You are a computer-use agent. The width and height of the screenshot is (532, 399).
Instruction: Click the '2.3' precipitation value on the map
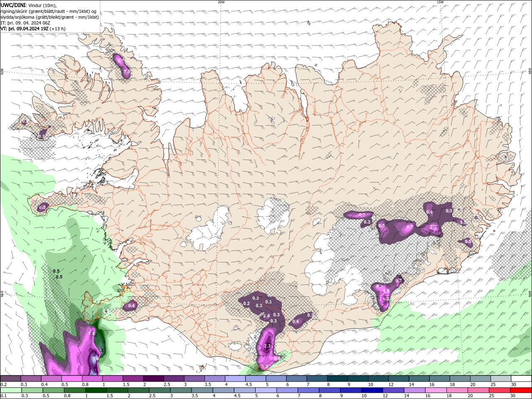(267, 346)
